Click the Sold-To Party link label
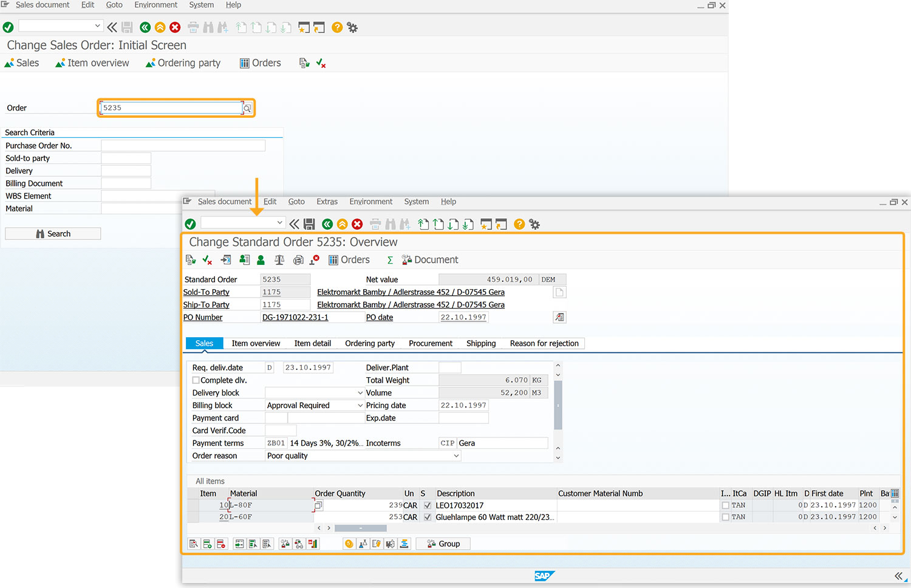This screenshot has height=588, width=911. tap(206, 292)
